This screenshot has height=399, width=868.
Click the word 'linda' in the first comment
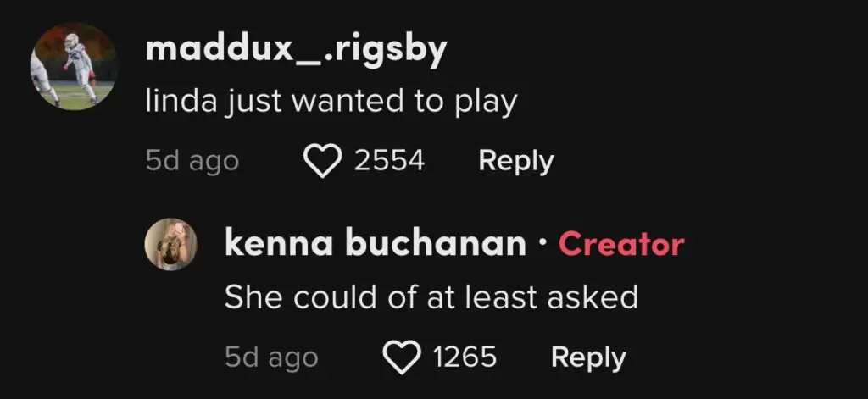point(173,103)
